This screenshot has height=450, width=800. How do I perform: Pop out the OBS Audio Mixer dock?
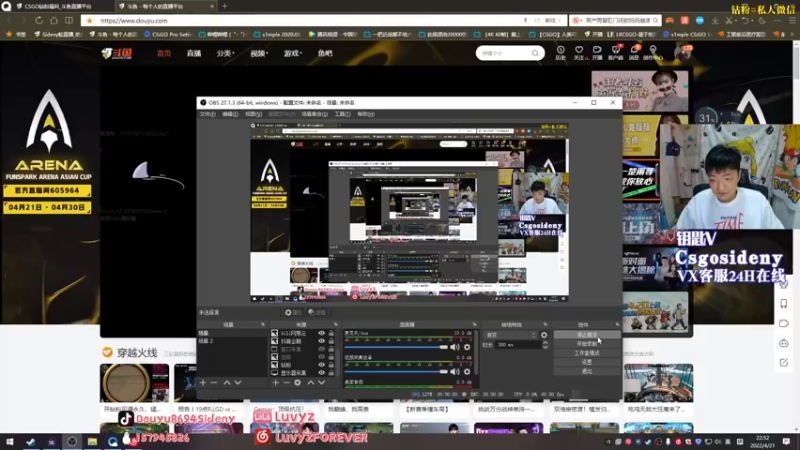(x=474, y=324)
